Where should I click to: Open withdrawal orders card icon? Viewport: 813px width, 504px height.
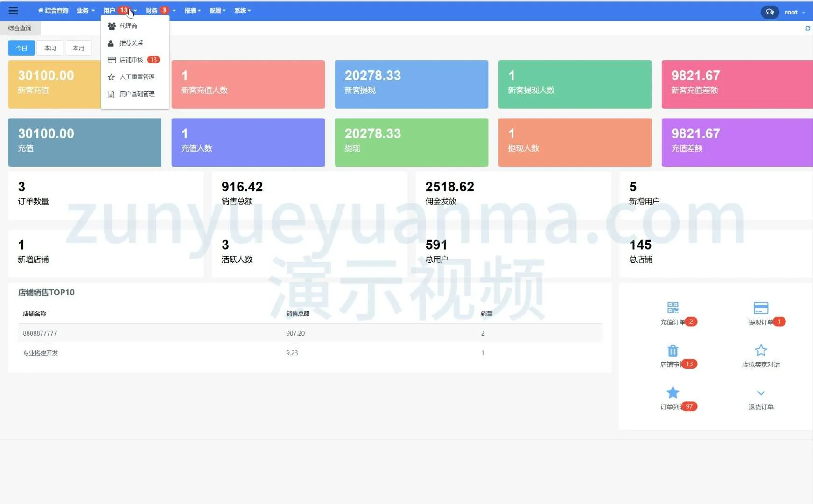[761, 308]
